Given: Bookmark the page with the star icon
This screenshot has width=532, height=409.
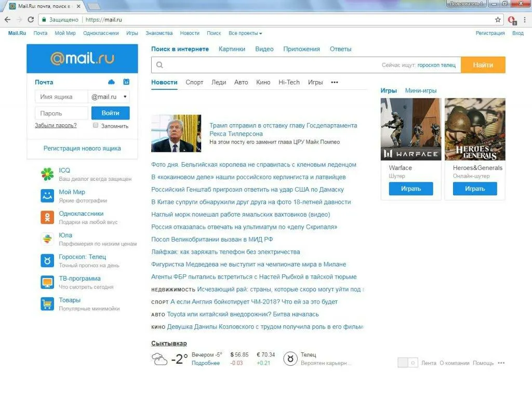Looking at the screenshot, I should pos(498,20).
